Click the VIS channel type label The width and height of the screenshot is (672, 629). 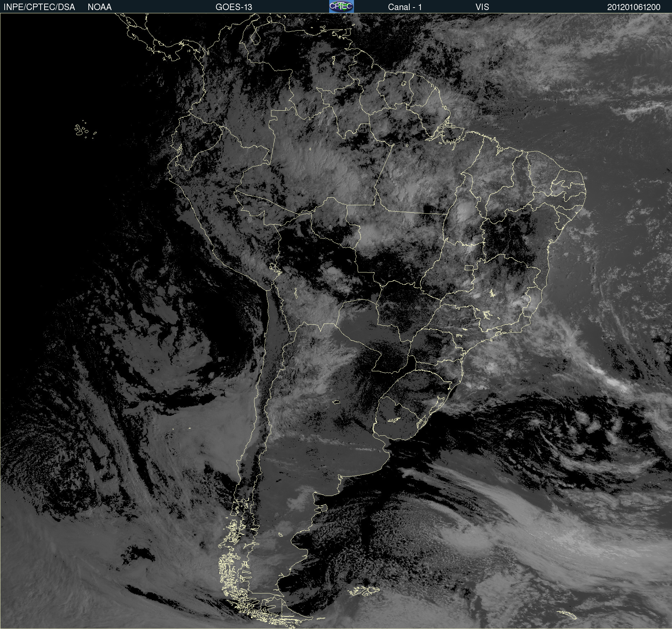(x=482, y=7)
